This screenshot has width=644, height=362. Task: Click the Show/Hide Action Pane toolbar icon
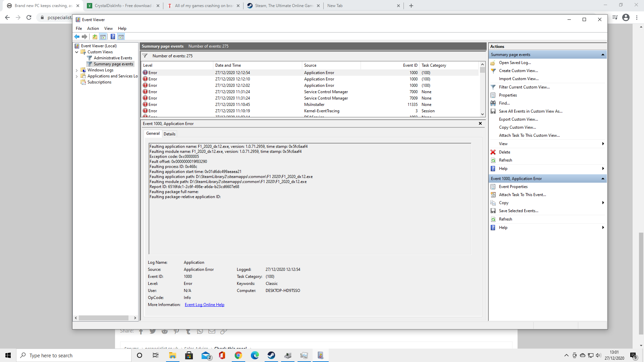tap(121, 37)
